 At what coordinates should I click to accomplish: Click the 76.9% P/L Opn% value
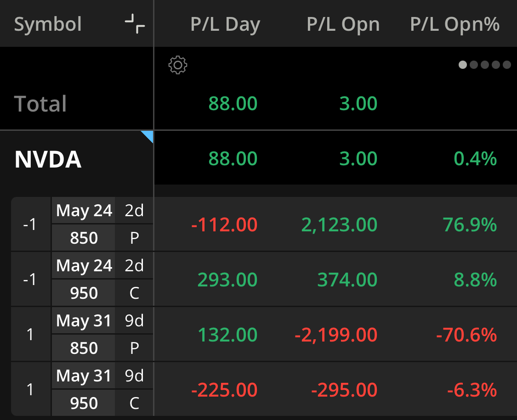point(470,224)
